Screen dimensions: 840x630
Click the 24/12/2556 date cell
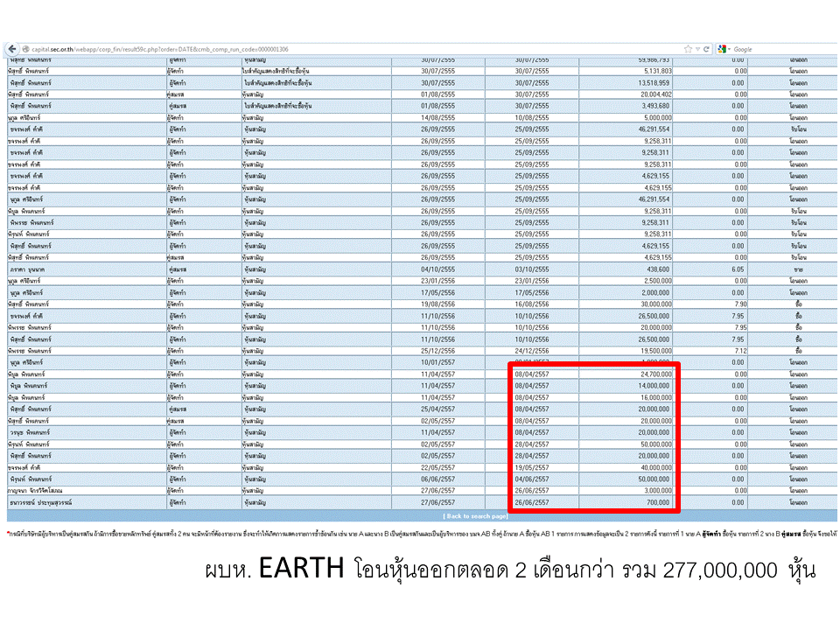pos(531,351)
